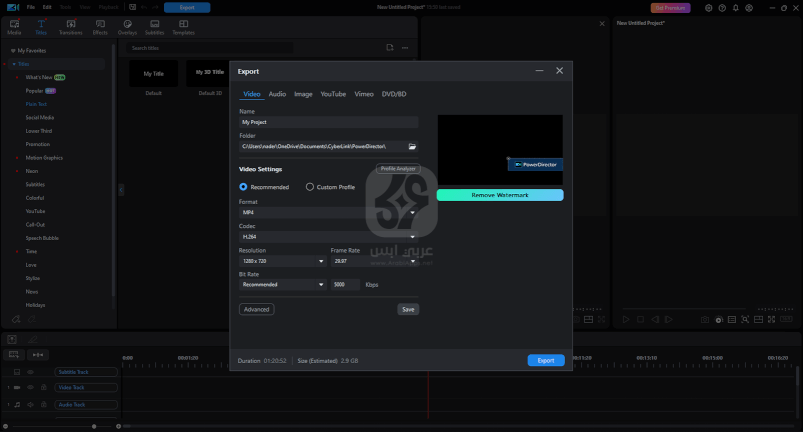Open the Frame Rate dropdown 29.97
Screen dimensions: 803x432
tap(374, 261)
